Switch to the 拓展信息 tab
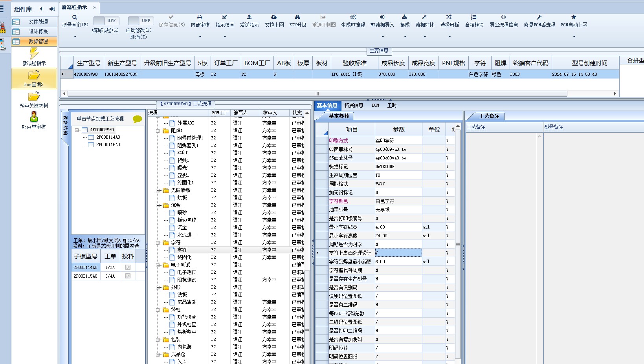The image size is (644, 364). pos(354,105)
